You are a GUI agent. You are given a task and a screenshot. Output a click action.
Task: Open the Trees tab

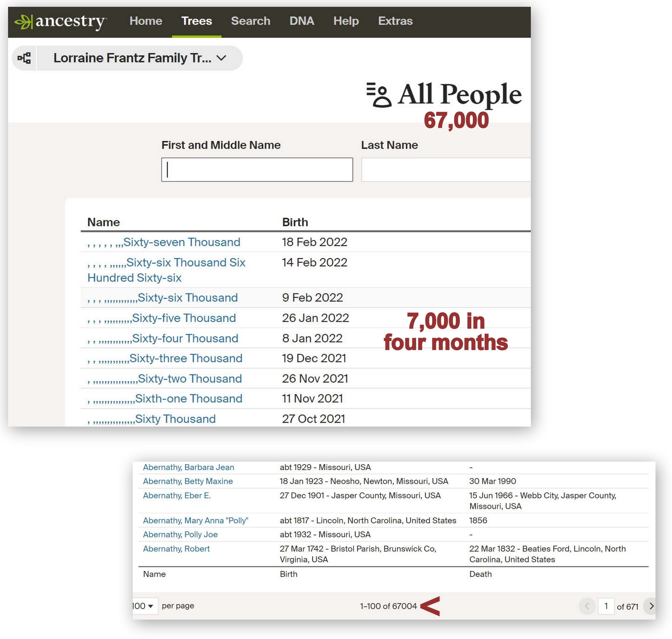pos(196,21)
